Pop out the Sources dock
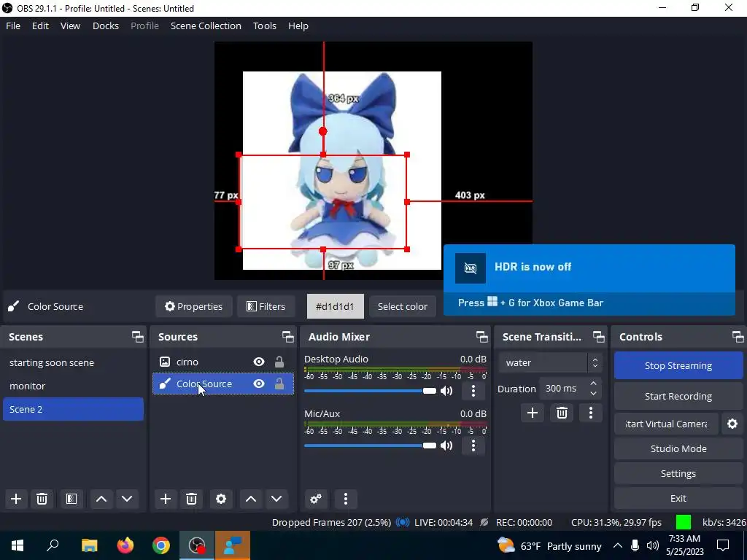This screenshot has height=560, width=747. (287, 337)
